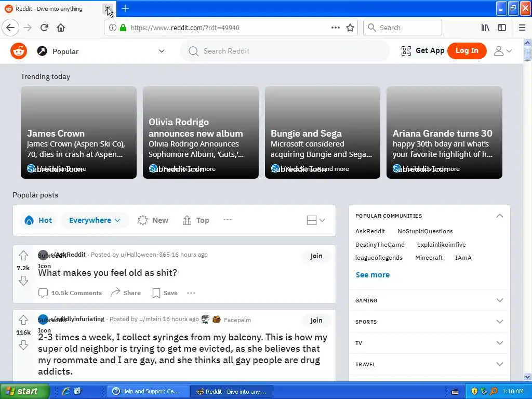Open the Popular feed dropdown chevron
Viewport: 532px width, 399px height.
pos(162,51)
